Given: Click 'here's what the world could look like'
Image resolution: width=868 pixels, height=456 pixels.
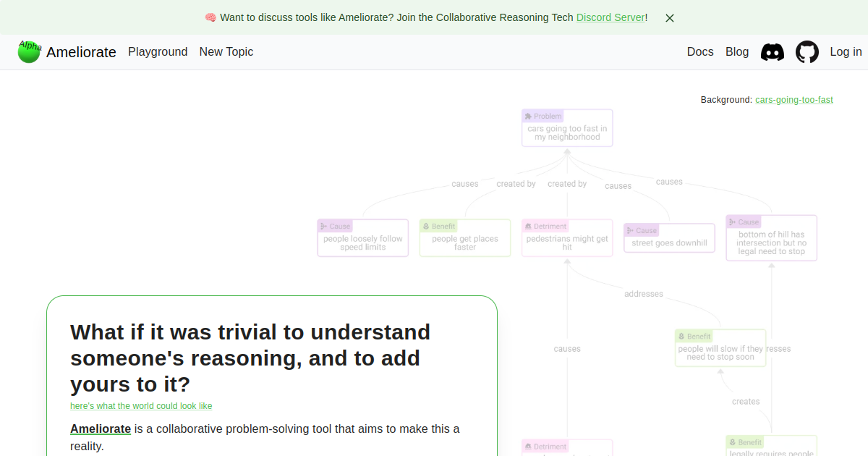Looking at the screenshot, I should click(x=141, y=406).
